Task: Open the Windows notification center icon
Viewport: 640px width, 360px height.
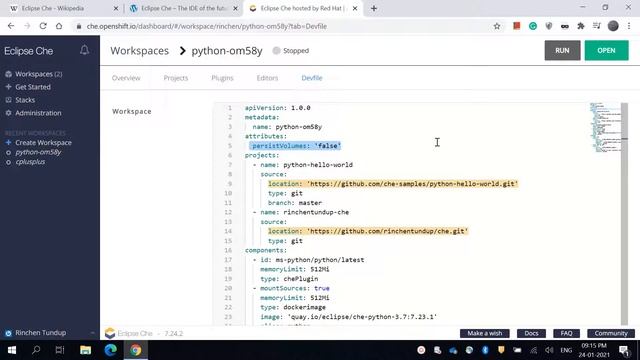Action: coord(624,350)
